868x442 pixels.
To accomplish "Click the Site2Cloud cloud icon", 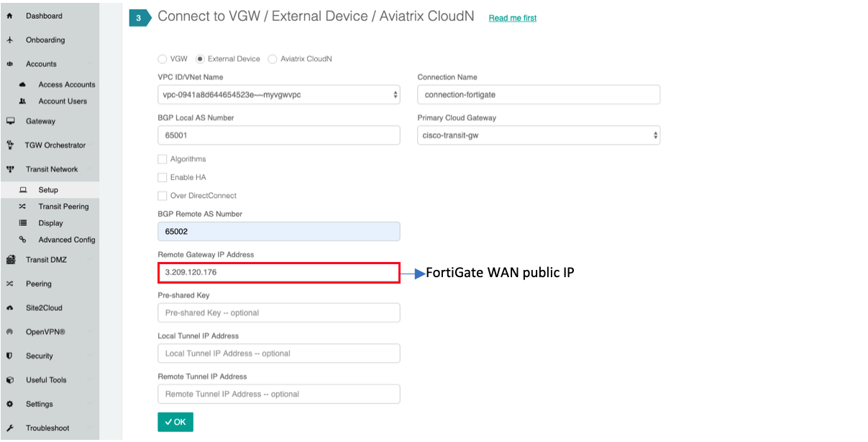I will coord(10,308).
